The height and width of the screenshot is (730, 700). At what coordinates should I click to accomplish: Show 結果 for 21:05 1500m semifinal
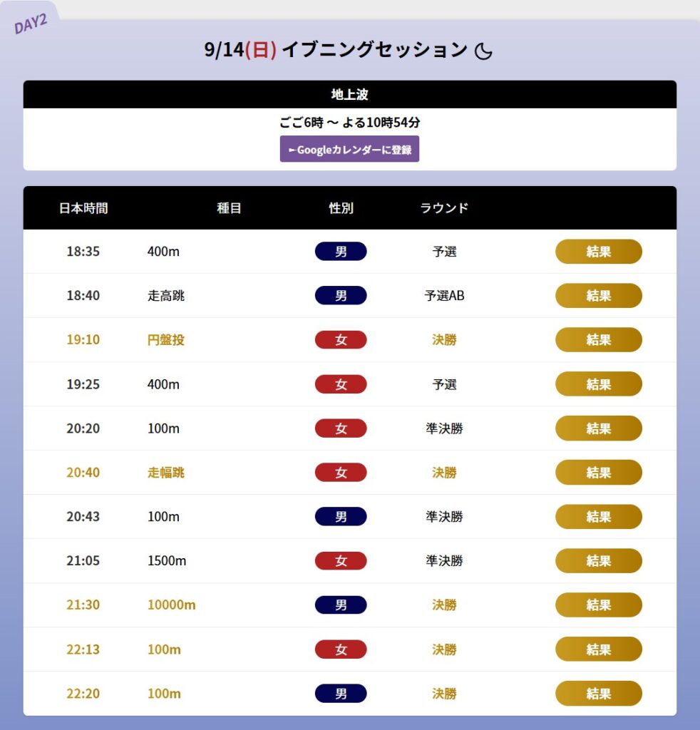599,560
